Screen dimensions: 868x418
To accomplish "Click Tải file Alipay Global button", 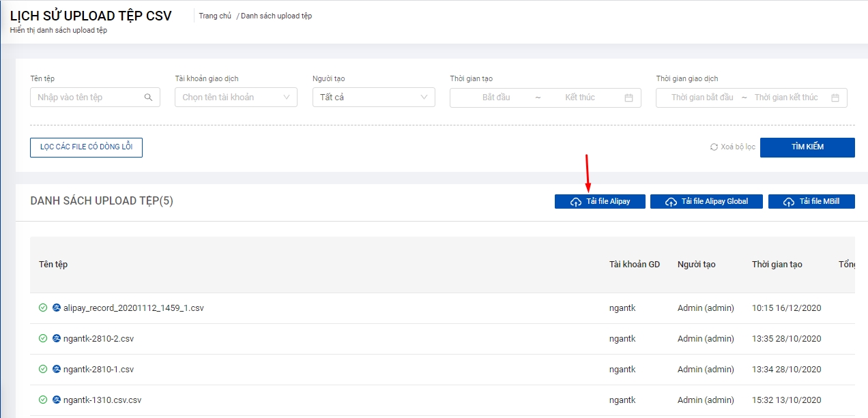I will [x=706, y=201].
